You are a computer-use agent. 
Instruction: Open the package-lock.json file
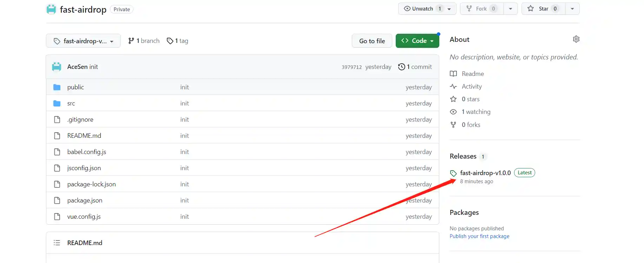click(91, 184)
